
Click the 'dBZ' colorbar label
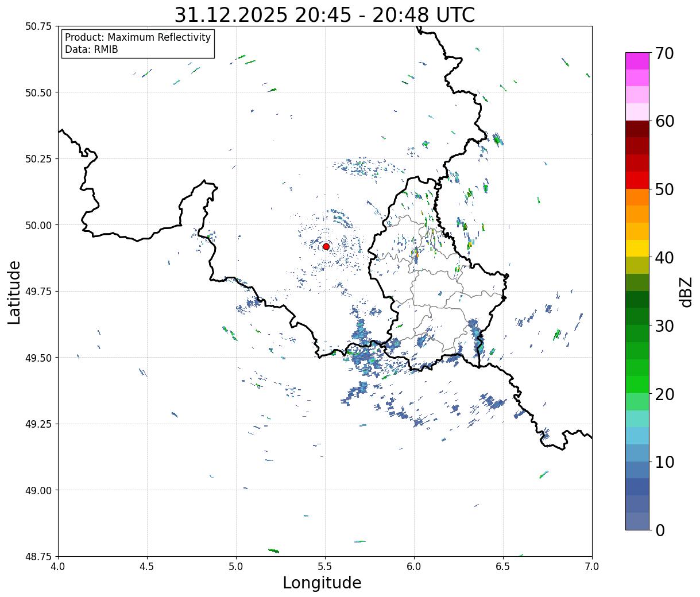(x=686, y=292)
